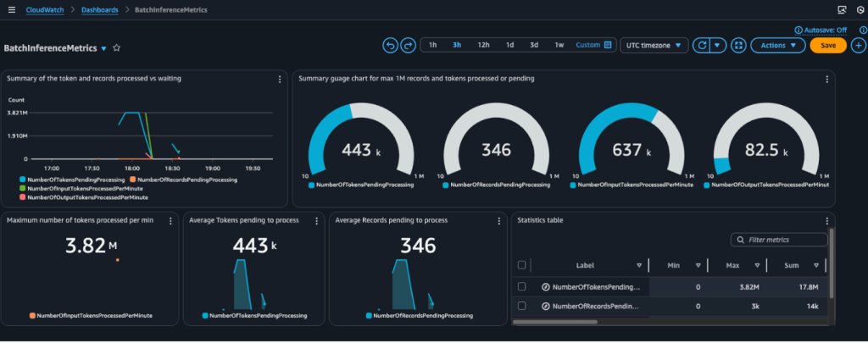Select the 12h time range
The width and height of the screenshot is (868, 343).
[x=483, y=45]
